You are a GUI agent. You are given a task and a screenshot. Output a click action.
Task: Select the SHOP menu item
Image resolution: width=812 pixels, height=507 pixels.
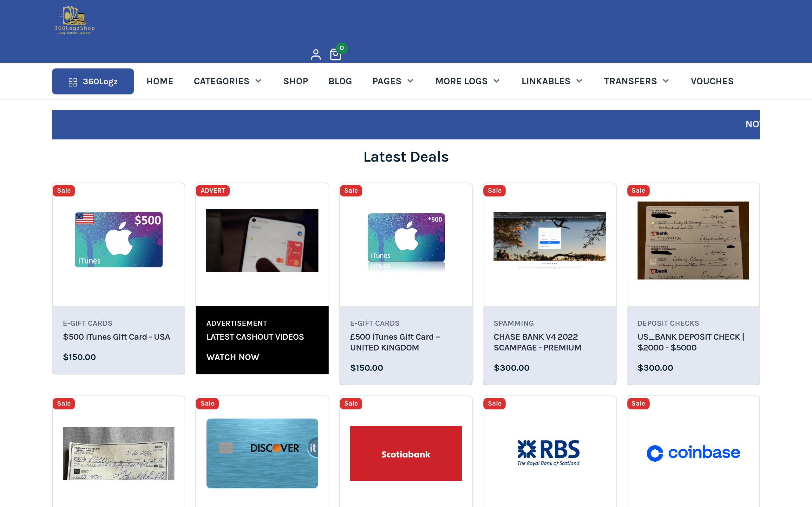pos(296,81)
